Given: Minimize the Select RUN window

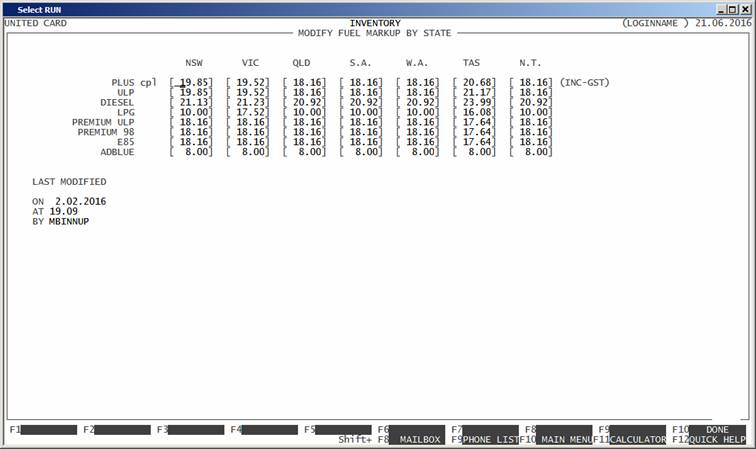Looking at the screenshot, I should click(x=721, y=10).
